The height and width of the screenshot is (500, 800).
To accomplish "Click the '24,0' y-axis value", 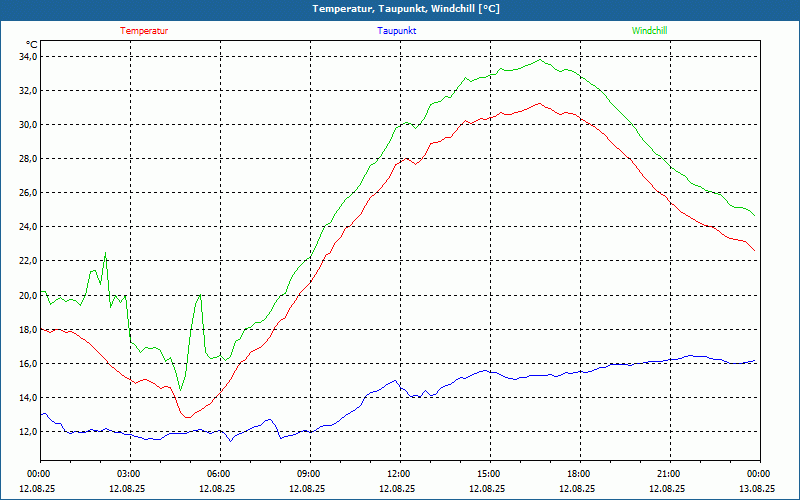I will point(29,227).
